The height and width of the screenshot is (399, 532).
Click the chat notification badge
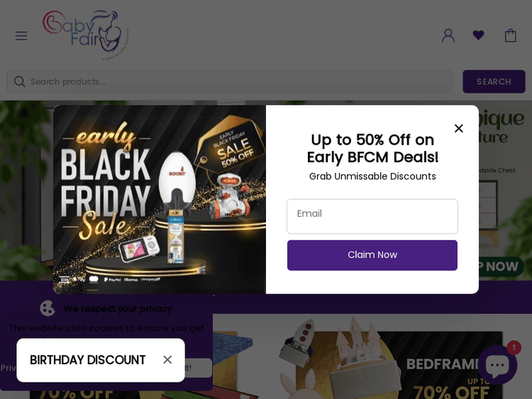pyautogui.click(x=514, y=347)
